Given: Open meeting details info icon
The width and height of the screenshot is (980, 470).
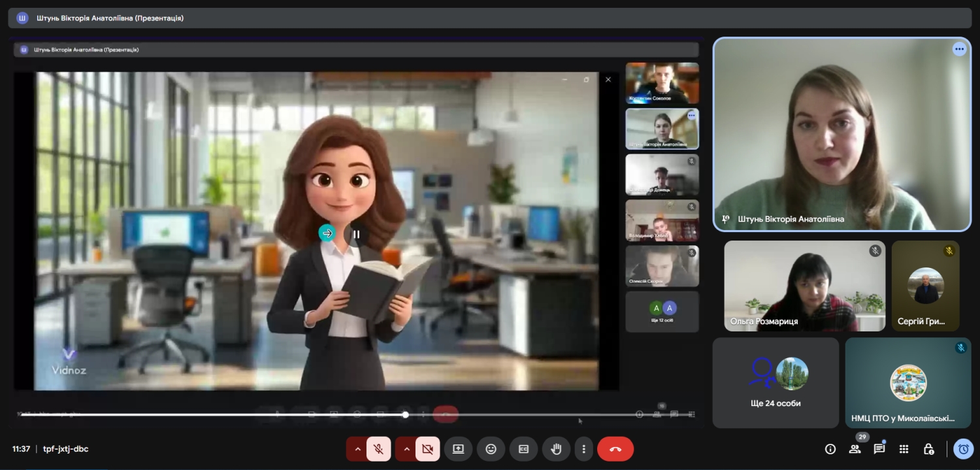Looking at the screenshot, I should point(830,449).
